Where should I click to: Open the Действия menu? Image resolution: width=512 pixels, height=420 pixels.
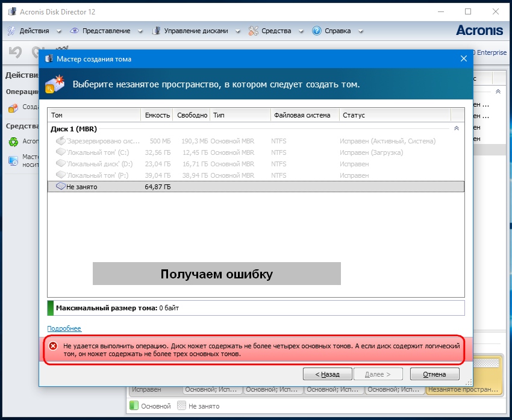point(34,31)
